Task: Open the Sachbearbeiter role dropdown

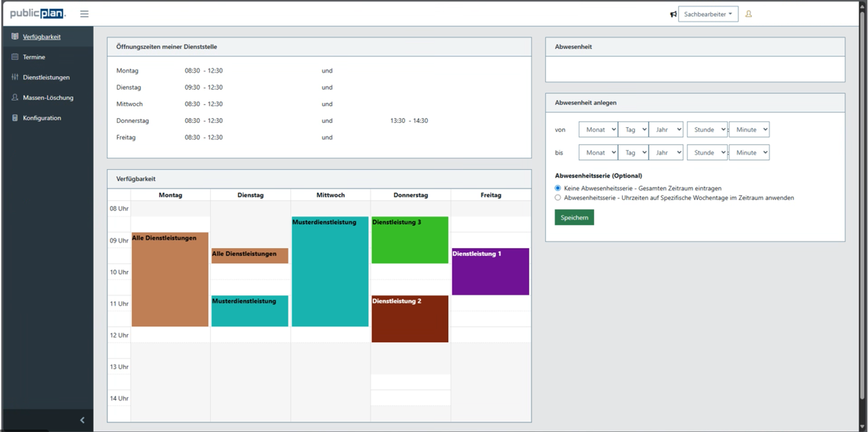Action: point(708,14)
